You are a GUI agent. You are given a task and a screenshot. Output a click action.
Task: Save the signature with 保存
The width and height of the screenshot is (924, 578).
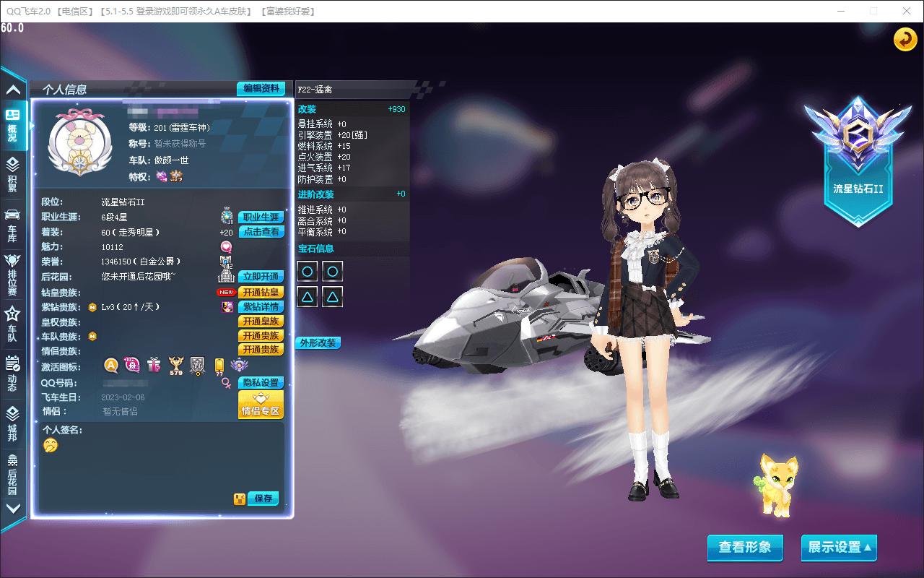(263, 499)
